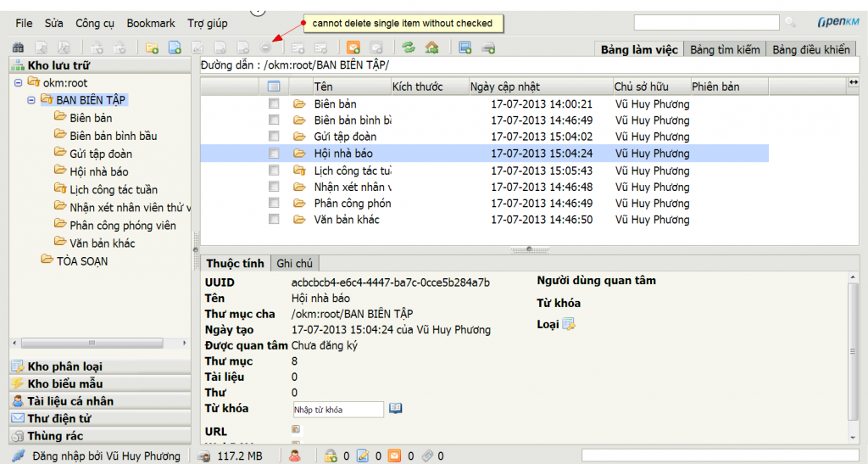Click the scanner icon in toolbar
The height and width of the screenshot is (464, 868).
pos(488,48)
